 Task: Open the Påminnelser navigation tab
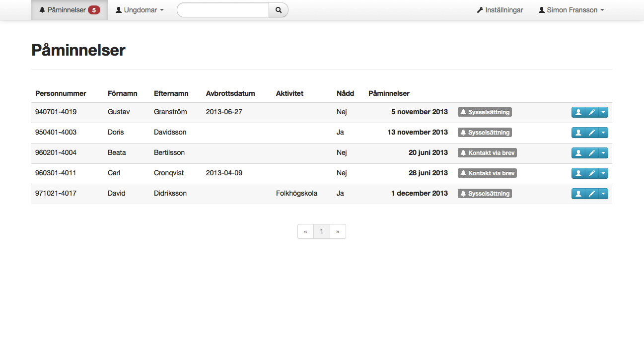[x=70, y=10]
